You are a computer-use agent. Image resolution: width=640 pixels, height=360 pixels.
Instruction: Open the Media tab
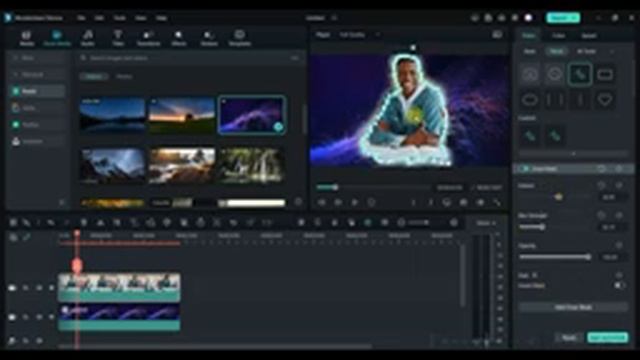coord(27,38)
